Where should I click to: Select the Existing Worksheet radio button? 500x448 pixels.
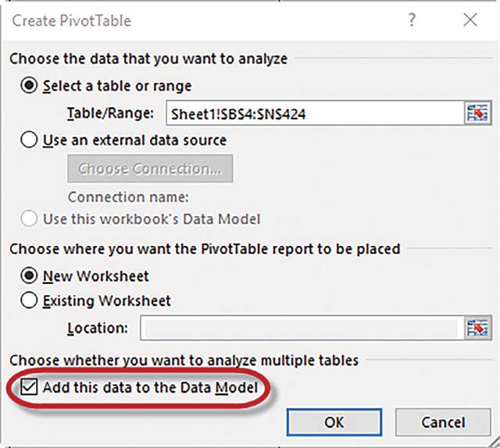coord(30,300)
